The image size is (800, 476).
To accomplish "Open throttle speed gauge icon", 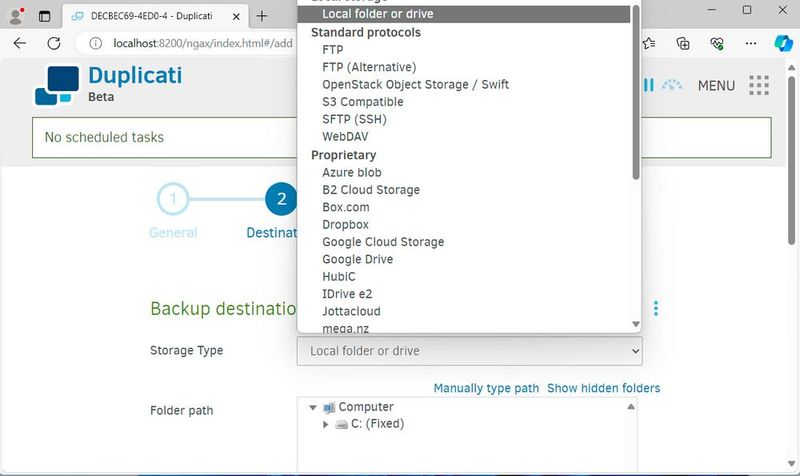I will tap(672, 85).
